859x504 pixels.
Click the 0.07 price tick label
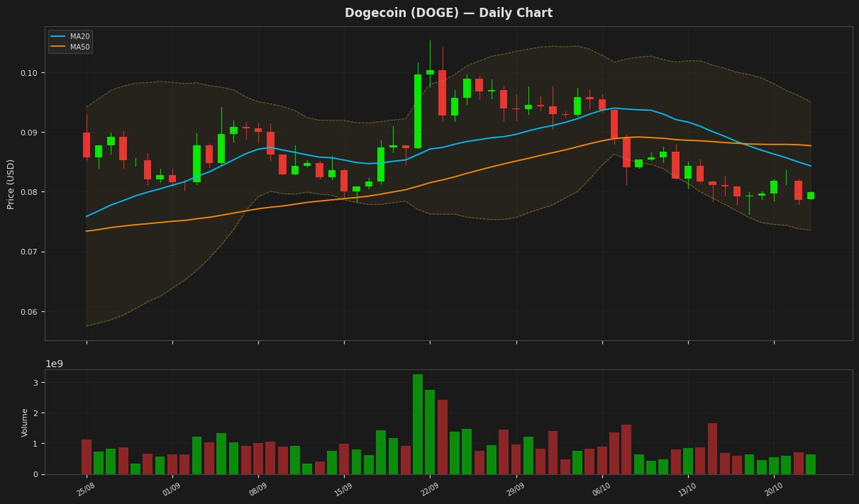[30, 252]
